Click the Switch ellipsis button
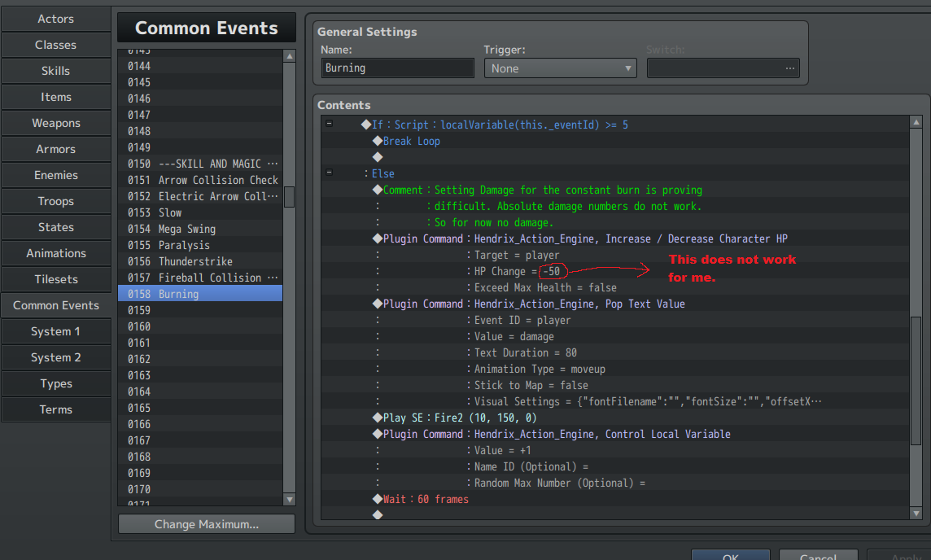The width and height of the screenshot is (931, 560). point(789,68)
